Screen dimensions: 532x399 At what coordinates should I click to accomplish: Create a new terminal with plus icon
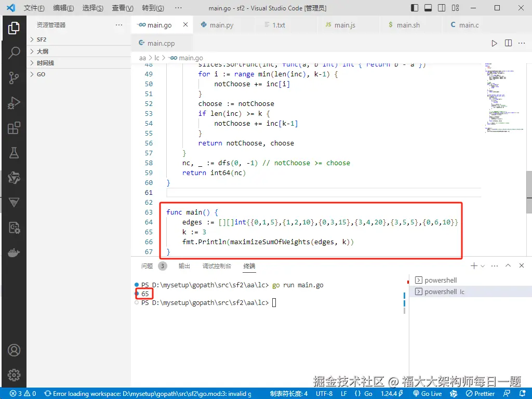474,265
